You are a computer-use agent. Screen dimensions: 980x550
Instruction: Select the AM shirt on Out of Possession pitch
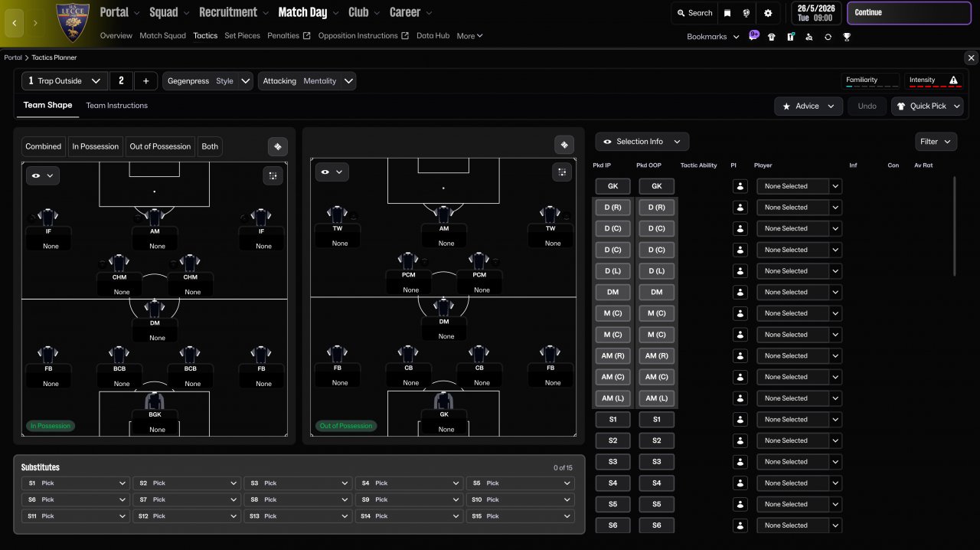pyautogui.click(x=443, y=215)
